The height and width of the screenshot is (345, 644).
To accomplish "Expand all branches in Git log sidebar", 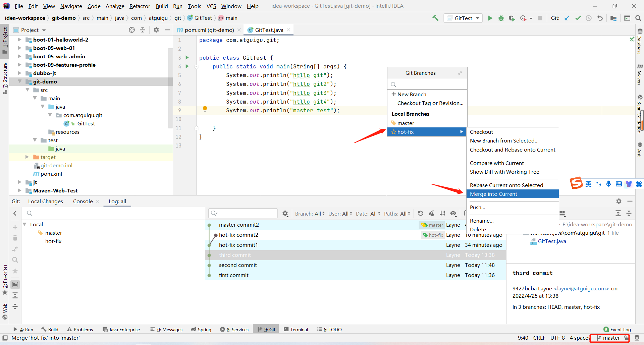I will 15,295.
